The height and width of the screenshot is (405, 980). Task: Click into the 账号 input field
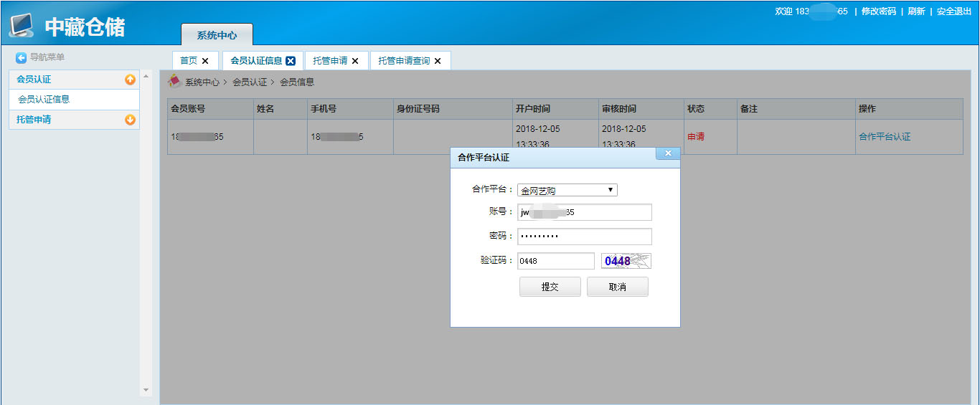[x=584, y=212]
